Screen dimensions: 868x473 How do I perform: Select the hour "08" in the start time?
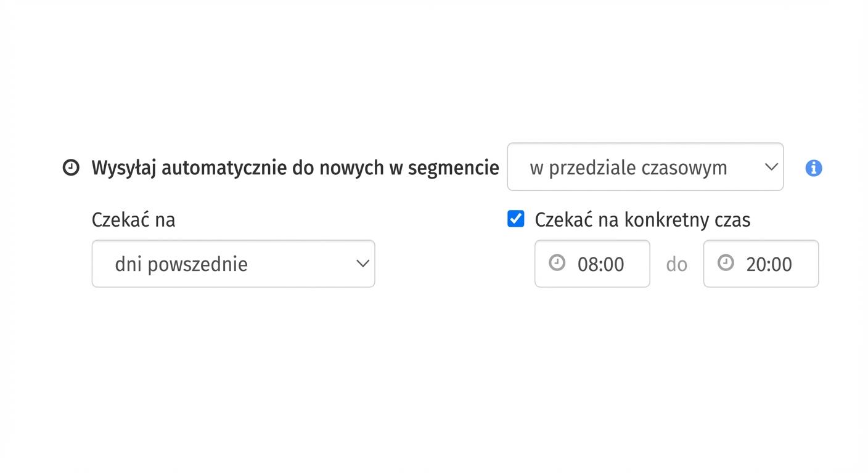(586, 264)
